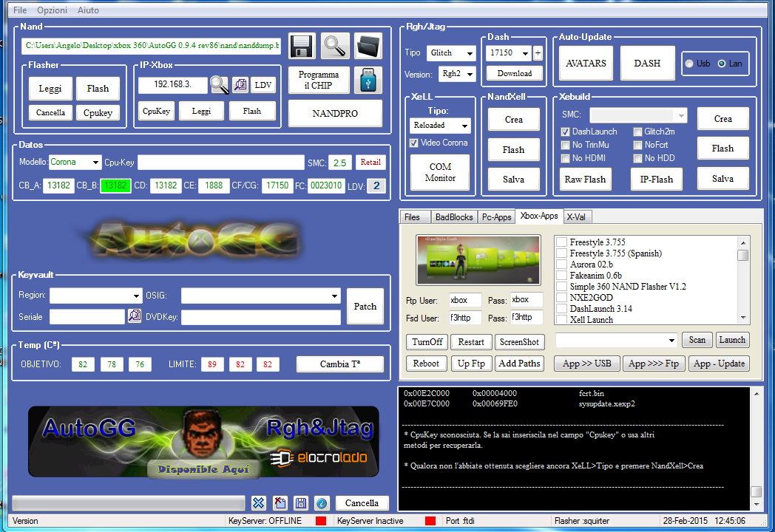775x532 pixels.
Task: Click the blue info circle icon
Action: click(322, 503)
